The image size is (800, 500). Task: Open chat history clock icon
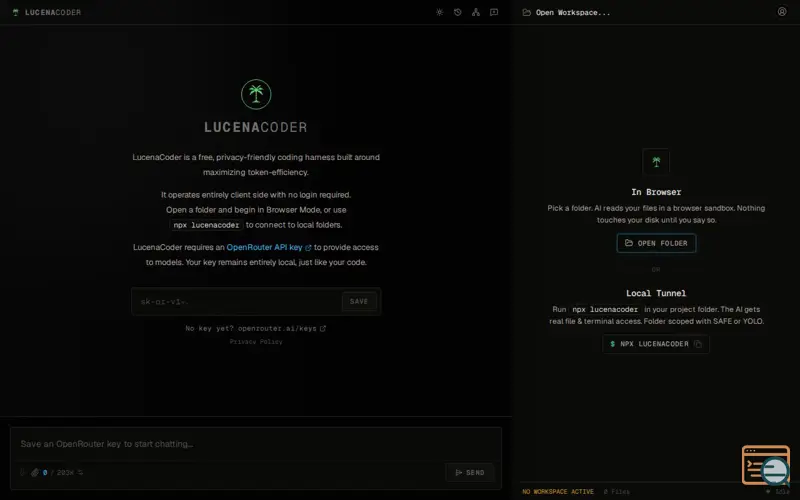point(458,12)
